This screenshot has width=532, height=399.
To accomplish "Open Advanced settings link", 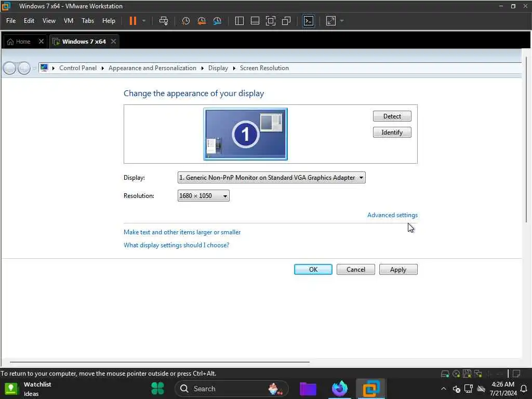I will pyautogui.click(x=392, y=215).
